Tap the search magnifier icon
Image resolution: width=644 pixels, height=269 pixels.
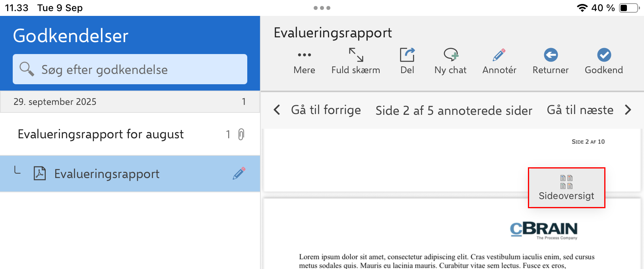coord(27,69)
